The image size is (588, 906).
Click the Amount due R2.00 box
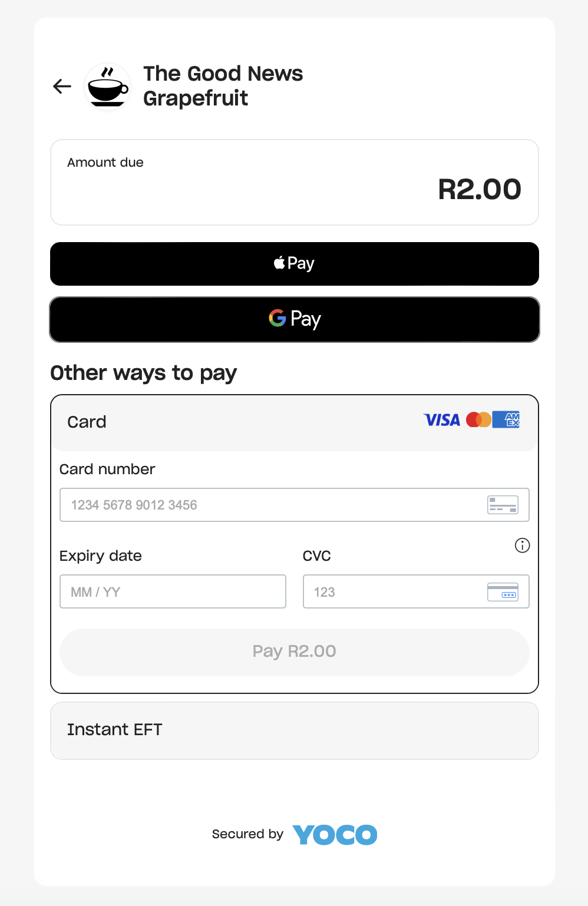295,183
